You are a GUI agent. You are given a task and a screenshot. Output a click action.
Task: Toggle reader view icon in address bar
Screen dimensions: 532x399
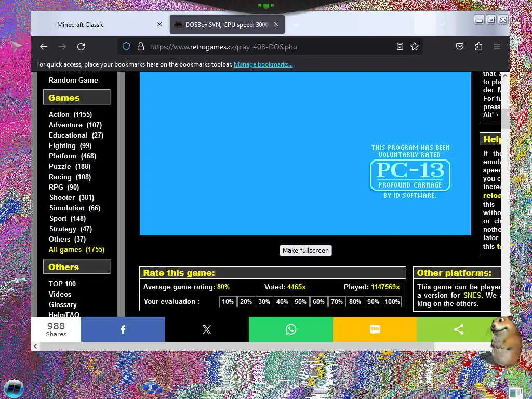(x=400, y=46)
